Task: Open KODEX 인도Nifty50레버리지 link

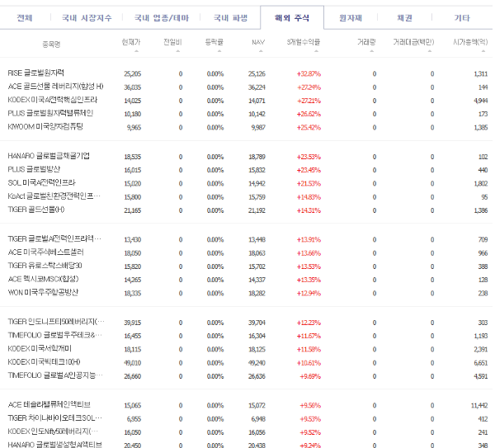Action: click(x=53, y=431)
